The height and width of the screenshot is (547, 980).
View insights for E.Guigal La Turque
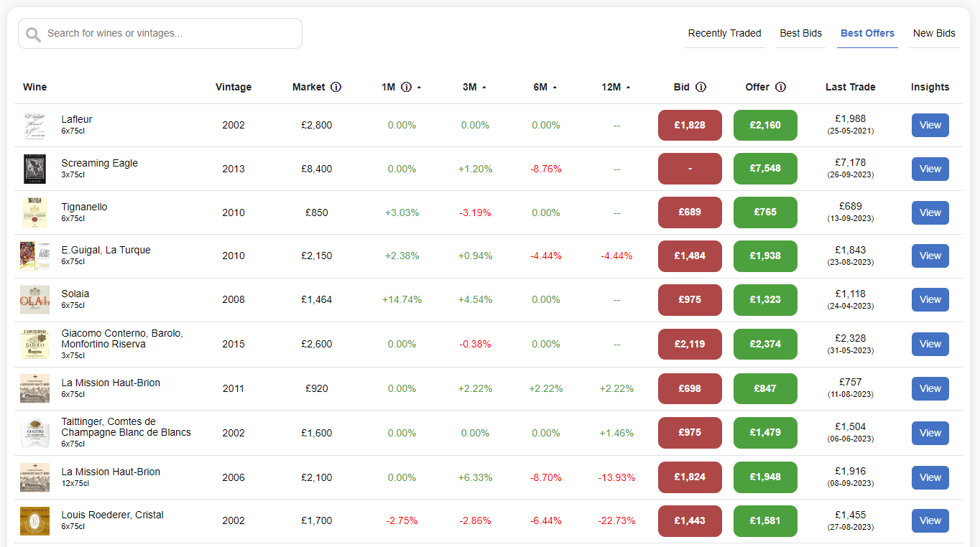930,256
